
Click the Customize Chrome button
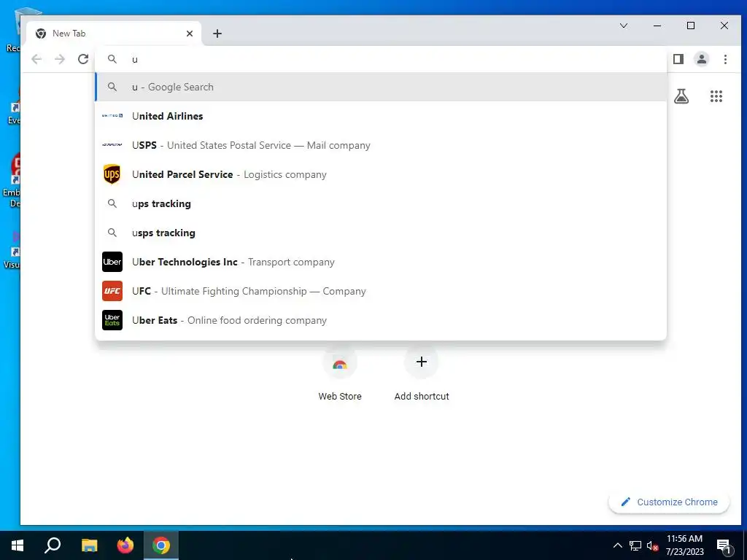pyautogui.click(x=669, y=502)
